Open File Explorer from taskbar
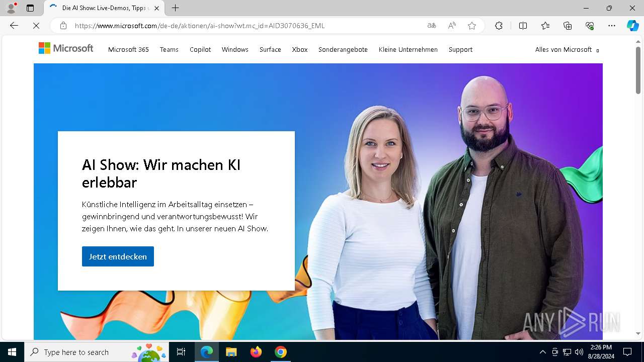The width and height of the screenshot is (644, 362). pos(231,352)
